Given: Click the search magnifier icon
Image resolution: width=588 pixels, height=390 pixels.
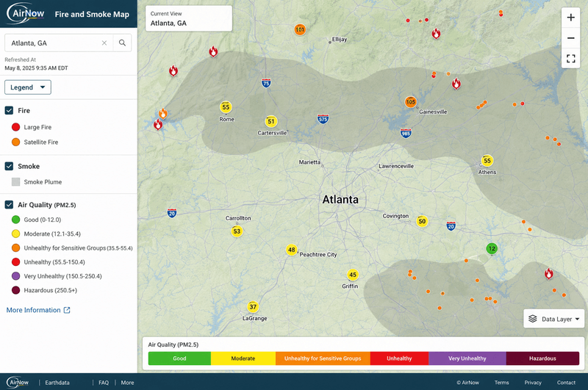Looking at the screenshot, I should tap(122, 43).
